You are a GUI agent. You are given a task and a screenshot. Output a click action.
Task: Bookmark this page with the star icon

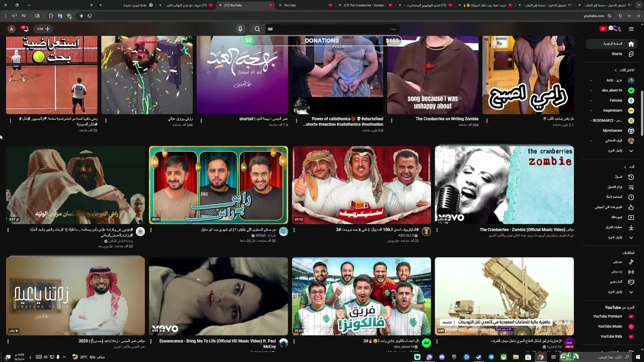tap(81, 16)
